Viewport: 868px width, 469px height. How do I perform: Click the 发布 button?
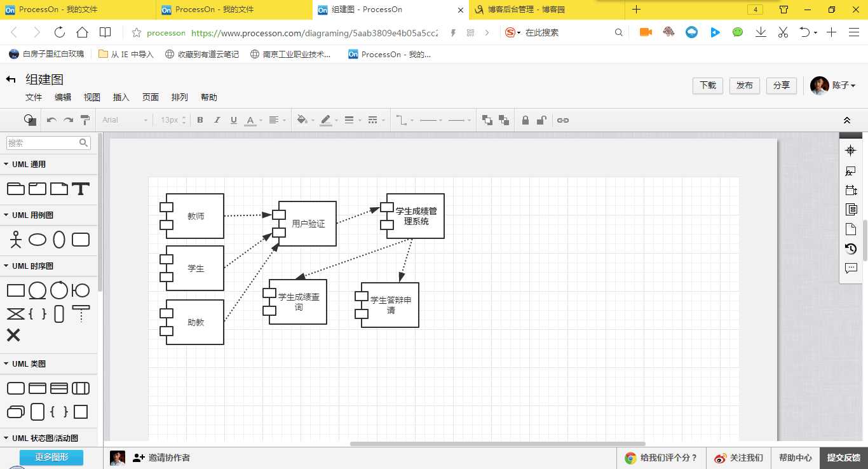(x=745, y=85)
